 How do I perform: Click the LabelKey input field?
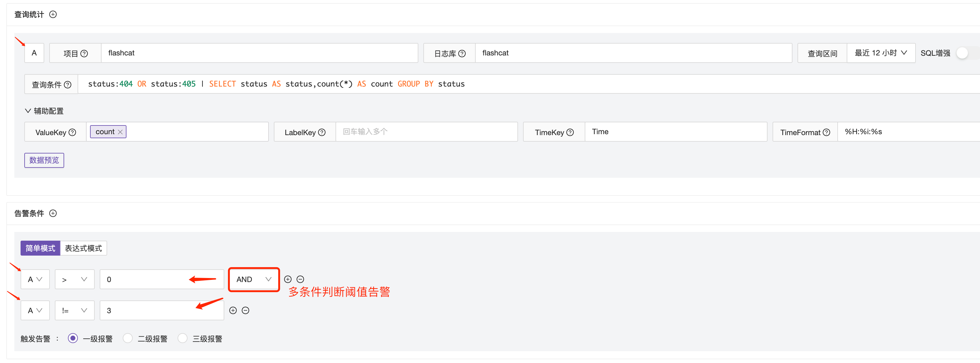[426, 132]
